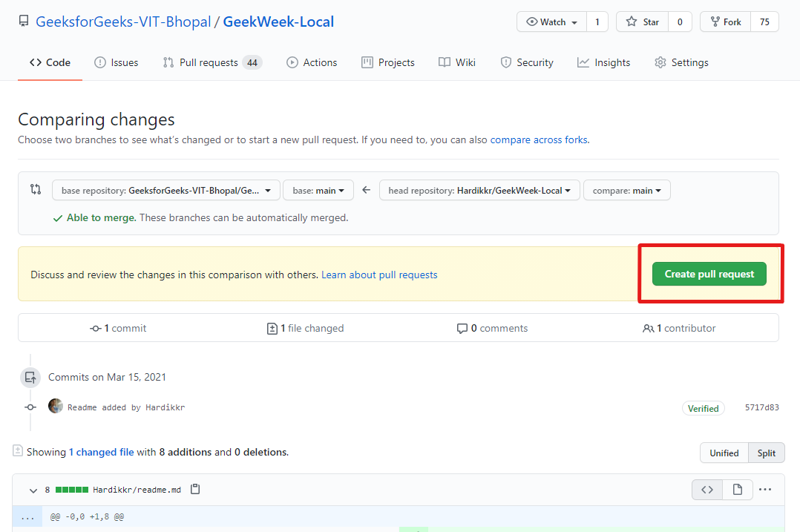The image size is (800, 532).
Task: Click the 1 file changed summary item
Action: click(x=305, y=328)
